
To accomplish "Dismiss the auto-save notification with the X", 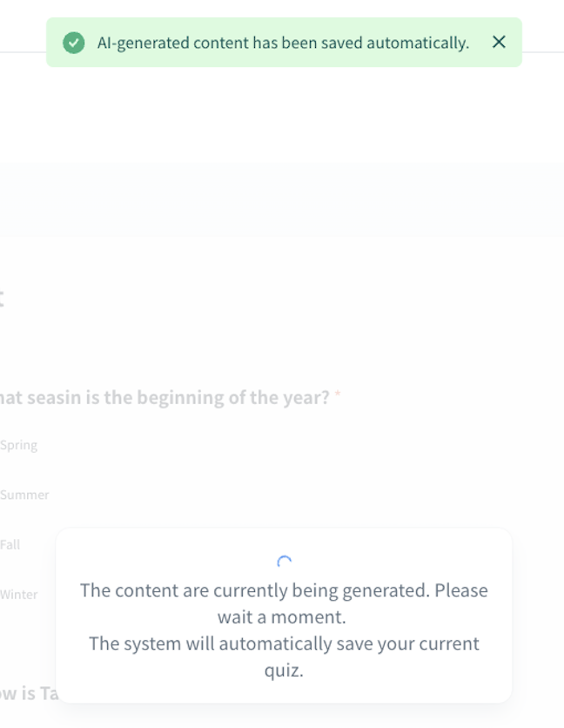I will coord(499,42).
